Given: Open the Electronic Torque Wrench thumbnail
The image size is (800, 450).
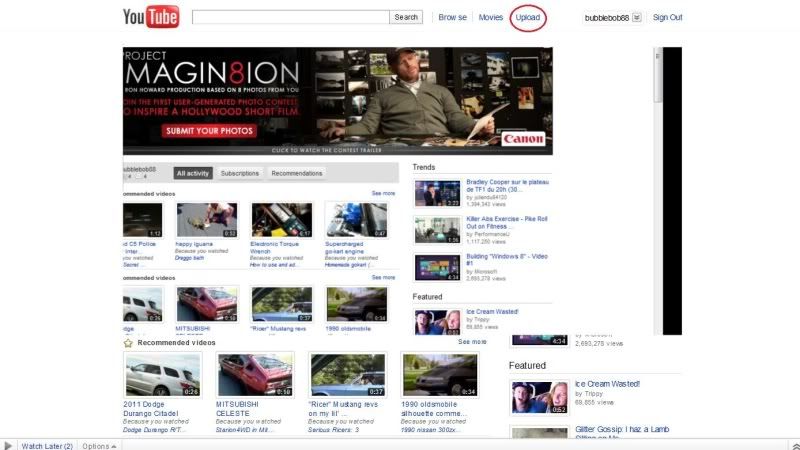Looking at the screenshot, I should tap(282, 220).
